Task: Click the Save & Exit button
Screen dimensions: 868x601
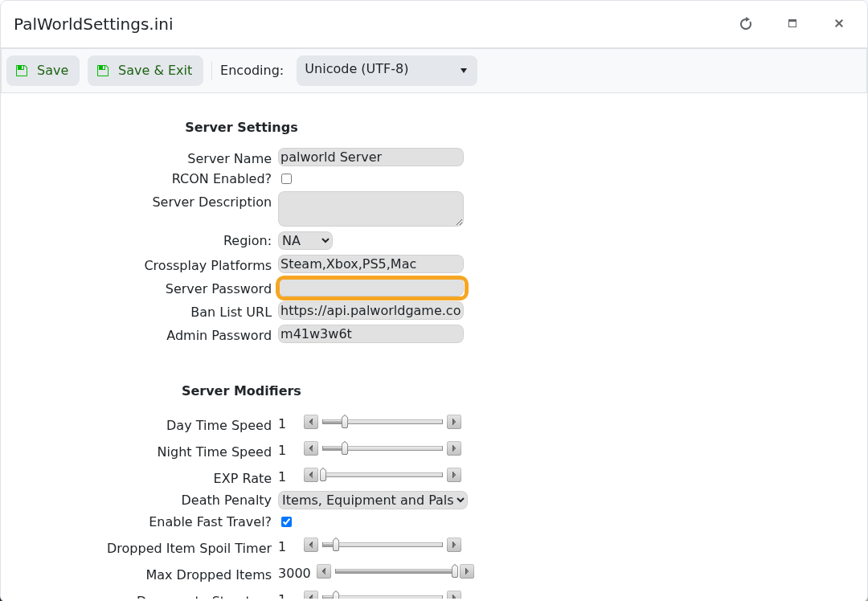Action: tap(145, 71)
